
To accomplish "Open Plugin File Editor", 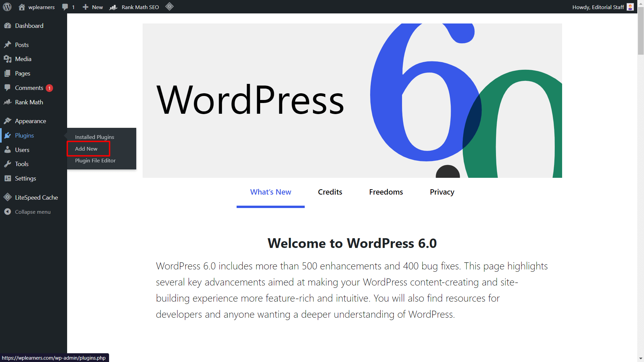I will pos(95,160).
